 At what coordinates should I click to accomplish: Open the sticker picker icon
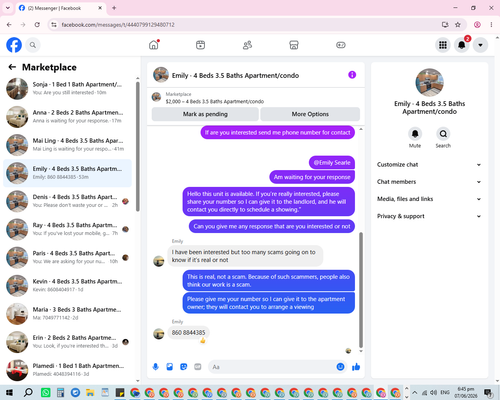coord(184,367)
